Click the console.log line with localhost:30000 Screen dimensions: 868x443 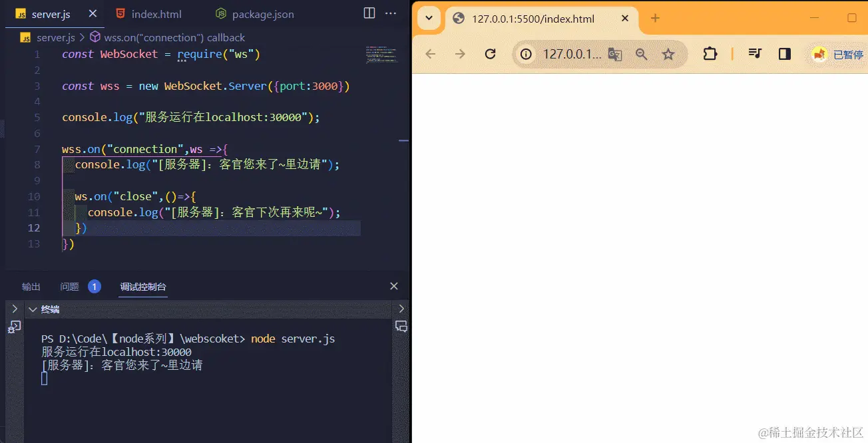[191, 117]
